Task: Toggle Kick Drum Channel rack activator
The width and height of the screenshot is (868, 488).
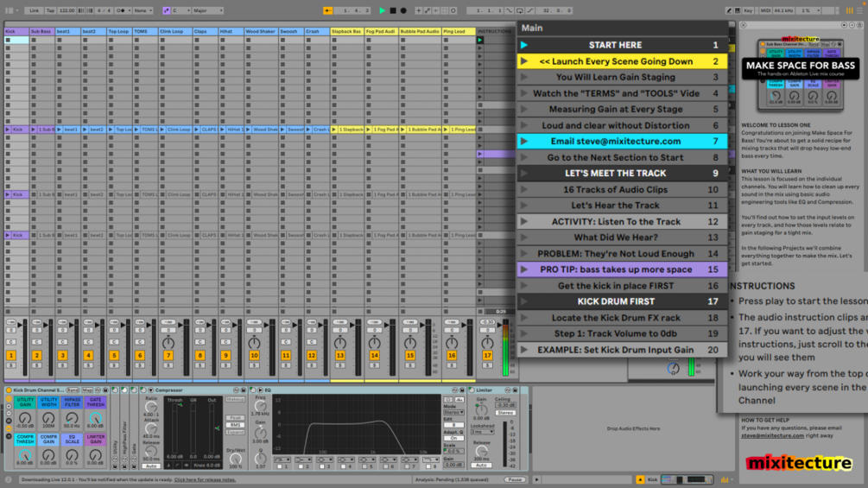Action: pyautogui.click(x=9, y=390)
